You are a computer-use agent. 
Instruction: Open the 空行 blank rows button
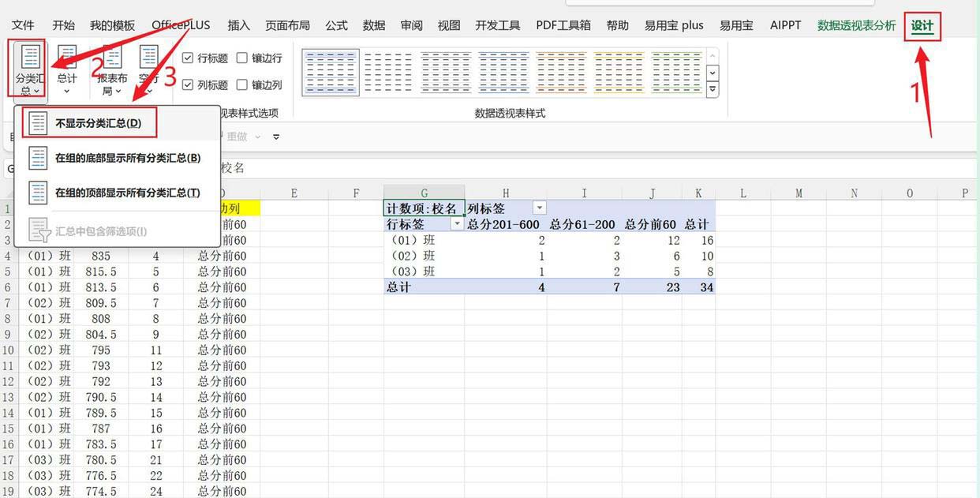point(148,69)
